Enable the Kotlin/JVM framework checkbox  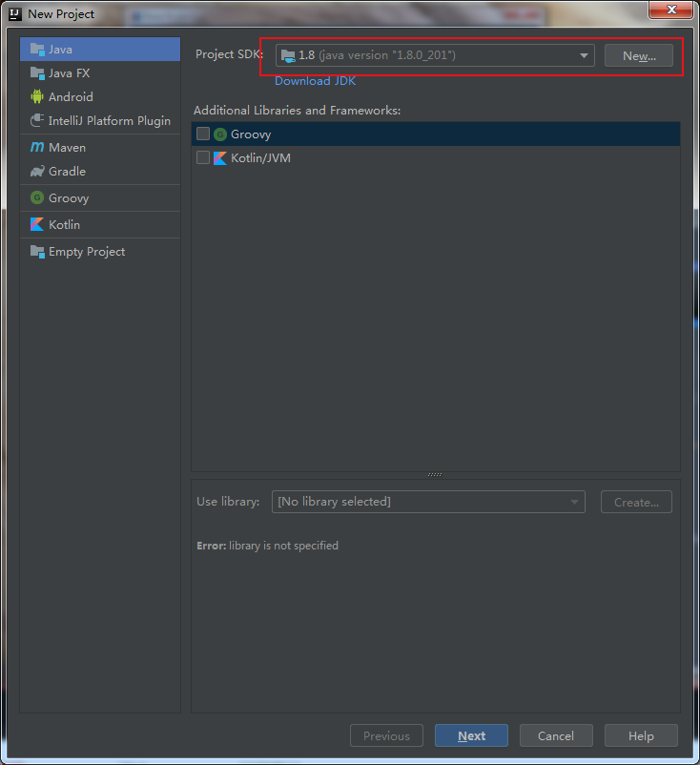(203, 157)
